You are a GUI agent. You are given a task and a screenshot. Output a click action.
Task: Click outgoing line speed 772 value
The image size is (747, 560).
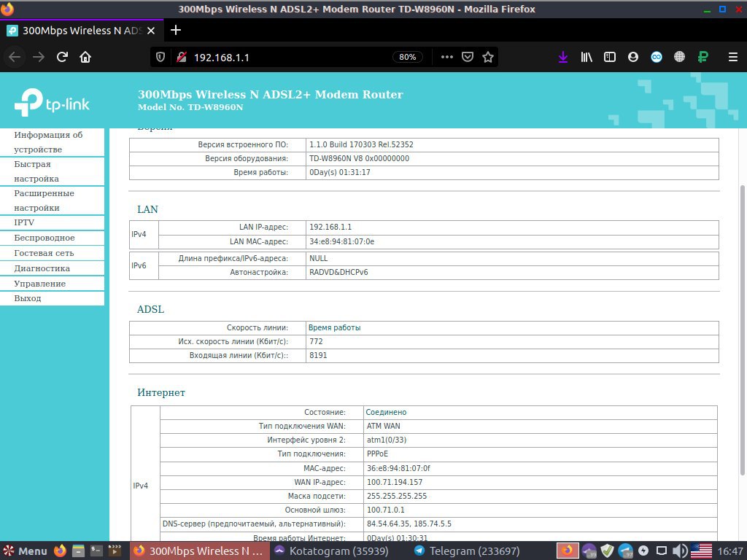click(x=316, y=341)
